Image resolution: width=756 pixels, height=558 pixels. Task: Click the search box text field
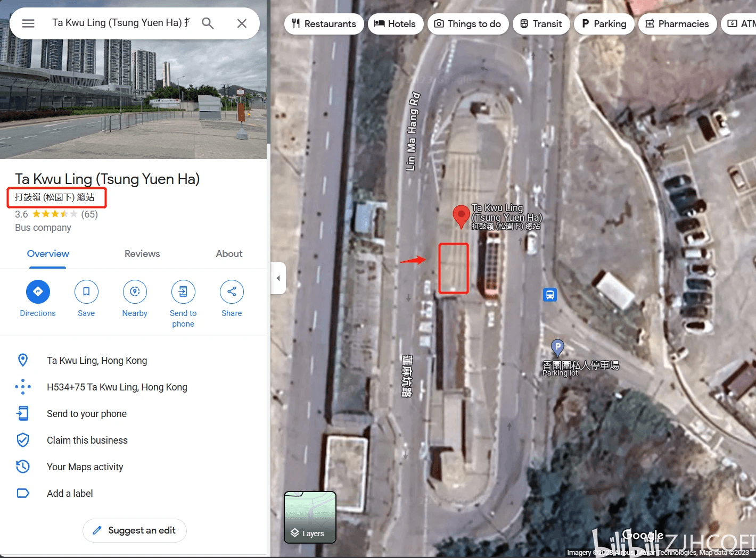[x=120, y=23]
